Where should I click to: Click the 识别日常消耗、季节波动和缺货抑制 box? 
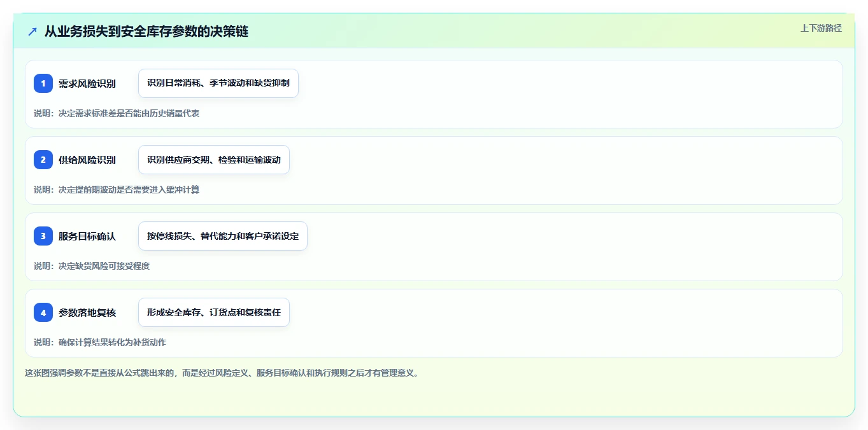click(218, 83)
